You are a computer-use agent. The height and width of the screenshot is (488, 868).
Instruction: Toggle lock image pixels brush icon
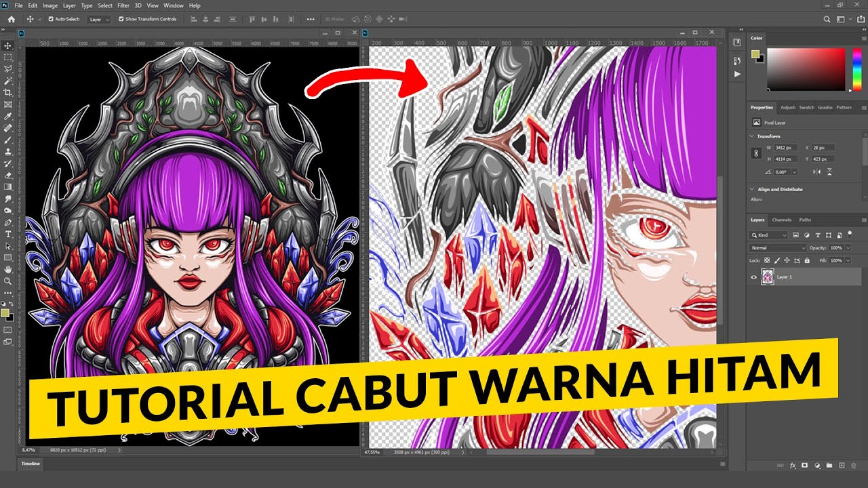click(776, 260)
